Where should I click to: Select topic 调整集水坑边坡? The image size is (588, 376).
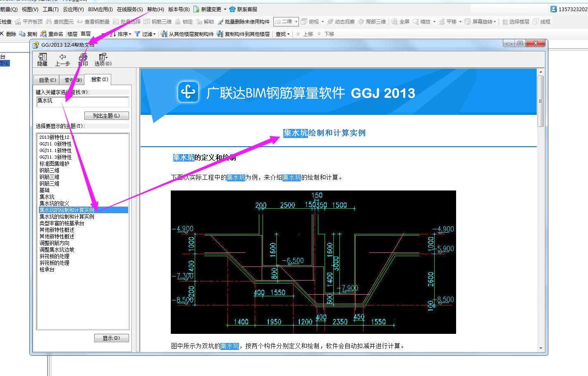(57, 250)
